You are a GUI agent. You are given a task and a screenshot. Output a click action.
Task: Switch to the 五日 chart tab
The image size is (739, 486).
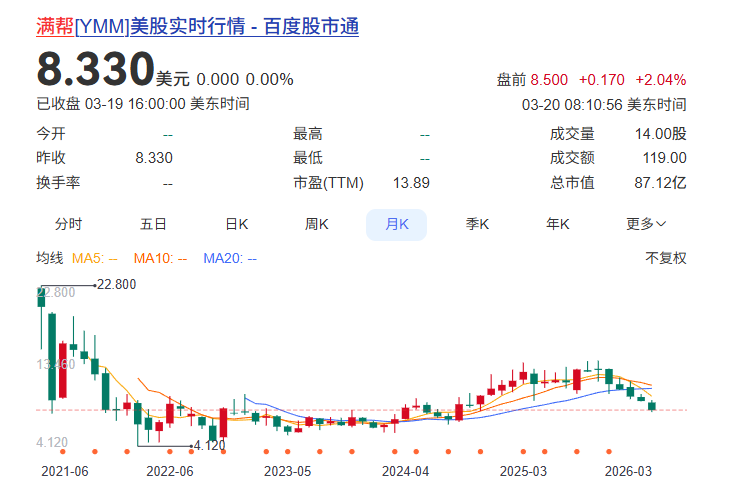point(153,224)
